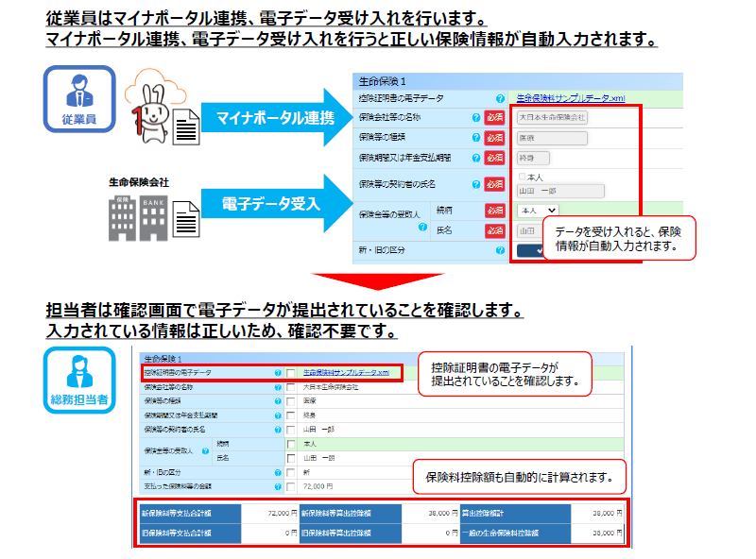Open 生命保険料サンプルデータ.xml link in confirmation screen

346,372
